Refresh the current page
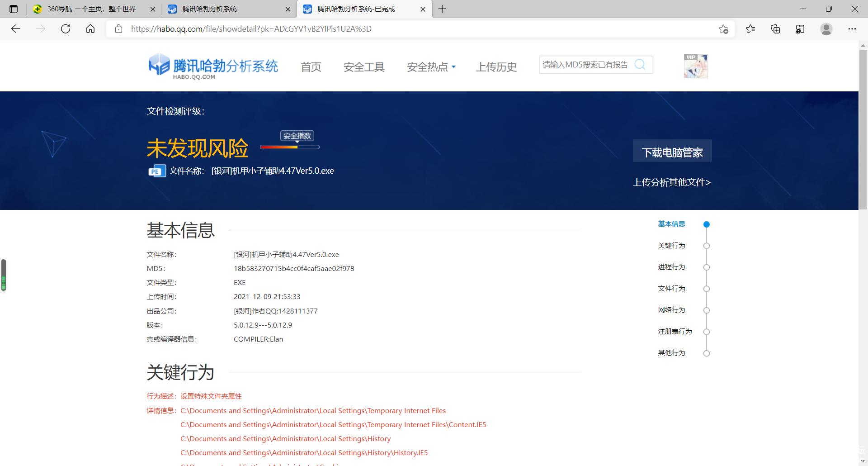 pos(66,29)
